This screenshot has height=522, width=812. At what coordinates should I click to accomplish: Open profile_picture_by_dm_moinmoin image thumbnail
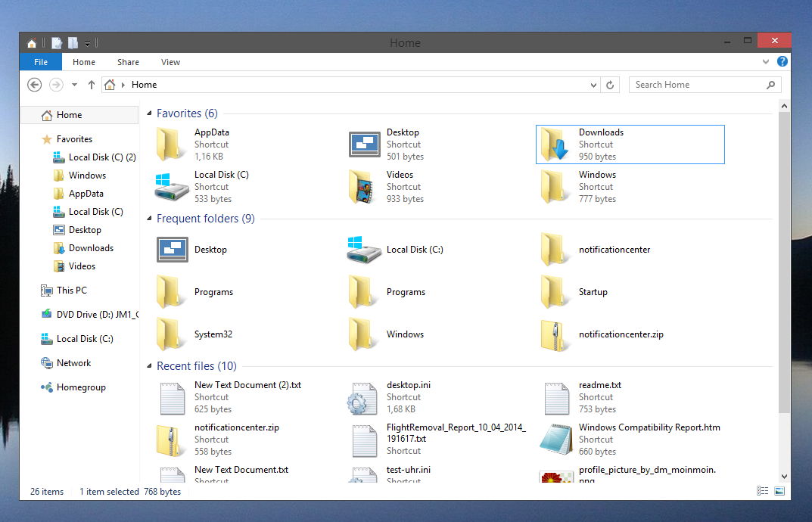point(556,477)
